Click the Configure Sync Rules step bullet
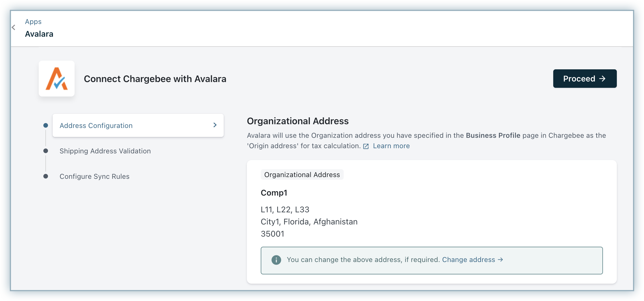Image resolution: width=644 pixels, height=301 pixels. 46,176
